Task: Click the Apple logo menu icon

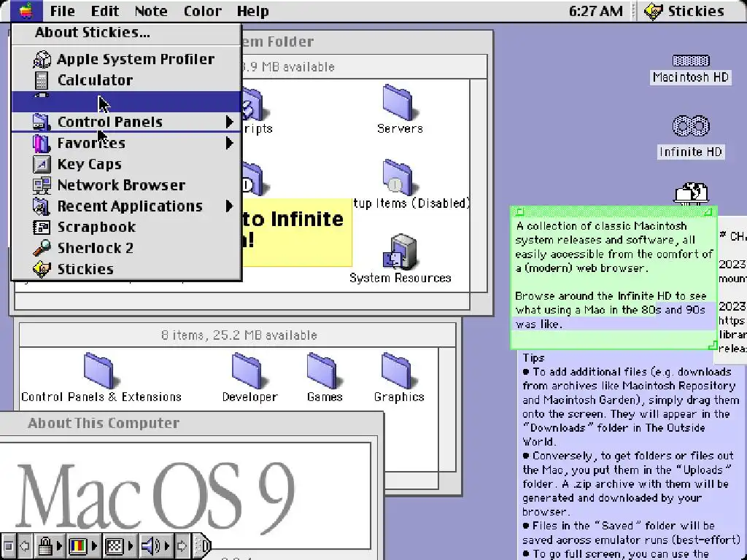Action: 26,10
